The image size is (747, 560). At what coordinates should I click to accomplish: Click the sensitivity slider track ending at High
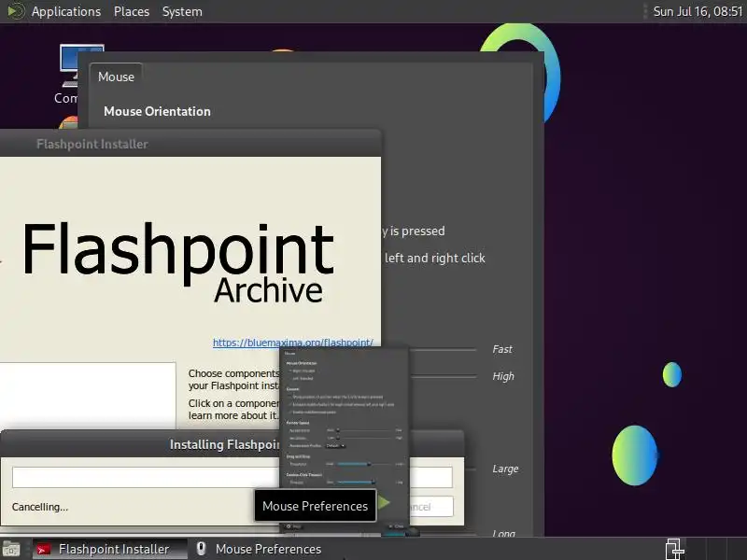click(x=443, y=377)
